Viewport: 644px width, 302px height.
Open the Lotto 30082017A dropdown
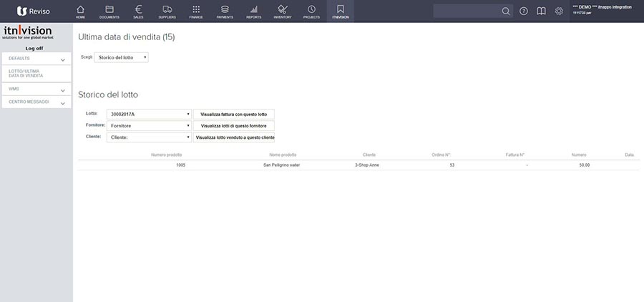[149, 114]
